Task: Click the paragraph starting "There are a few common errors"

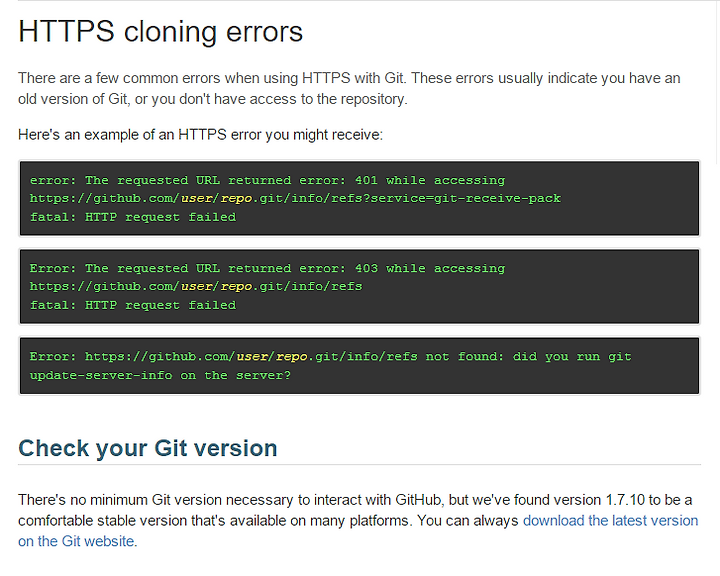Action: (349, 88)
